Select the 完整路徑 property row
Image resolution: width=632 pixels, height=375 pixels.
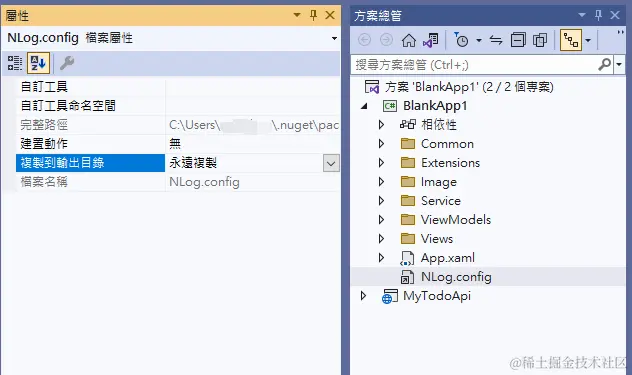pyautogui.click(x=178, y=125)
